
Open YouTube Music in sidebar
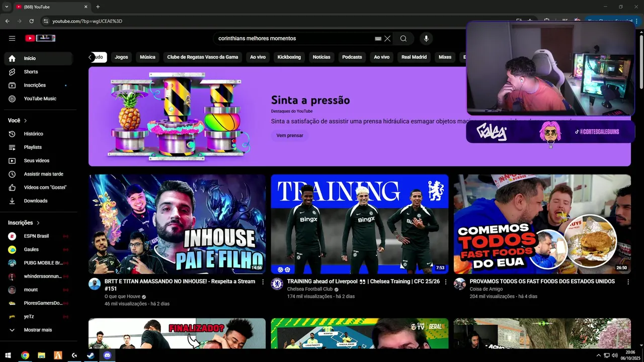38,99
